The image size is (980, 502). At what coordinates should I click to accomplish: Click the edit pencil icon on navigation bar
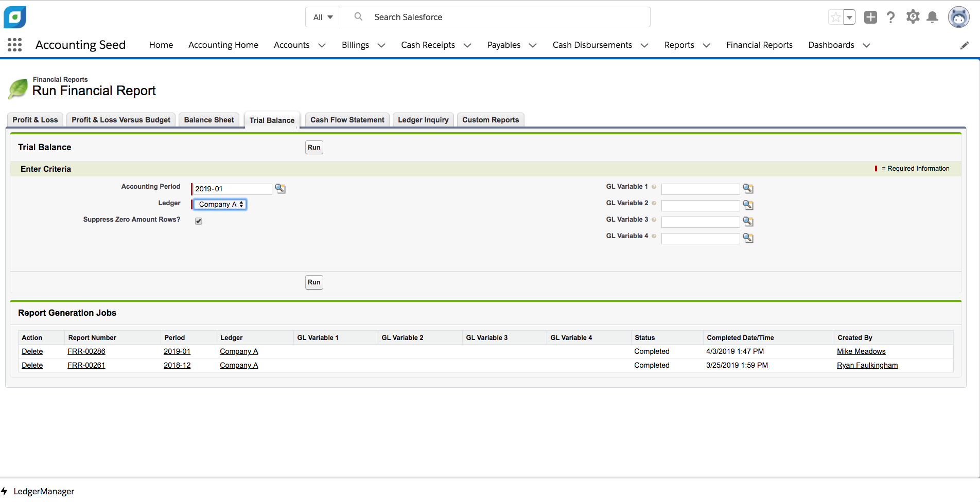click(x=965, y=45)
